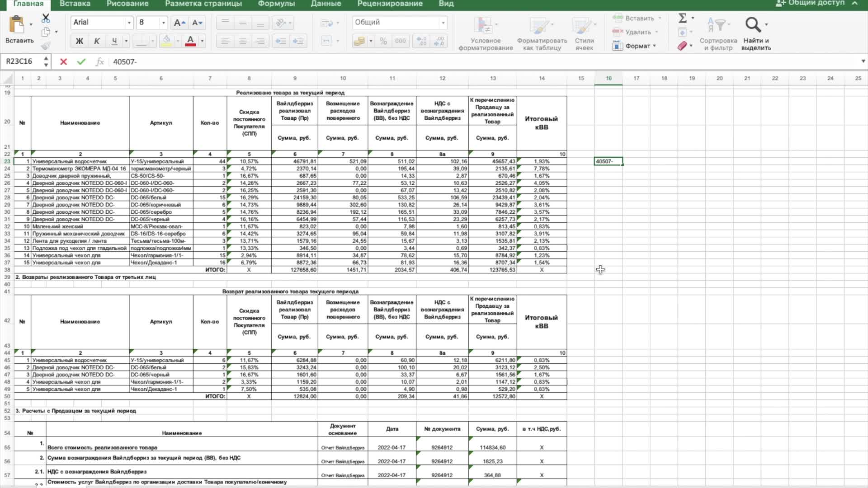Click the Find and Select magnifier

click(x=753, y=25)
